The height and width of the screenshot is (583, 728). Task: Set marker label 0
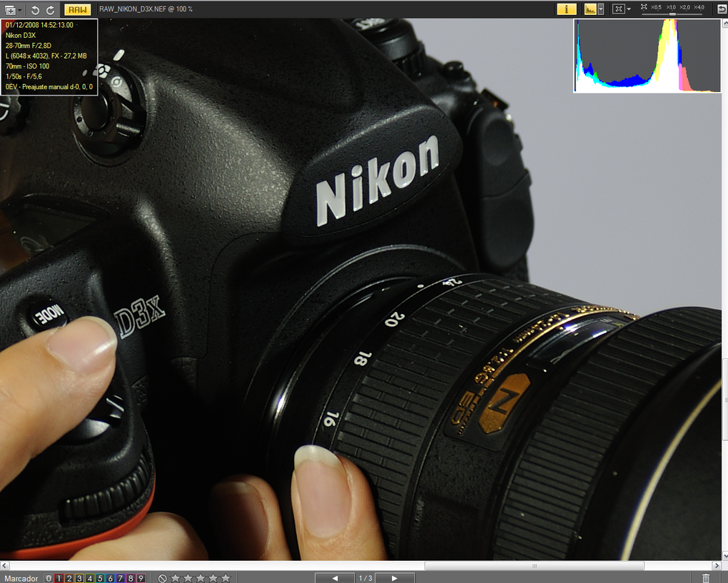(x=49, y=578)
